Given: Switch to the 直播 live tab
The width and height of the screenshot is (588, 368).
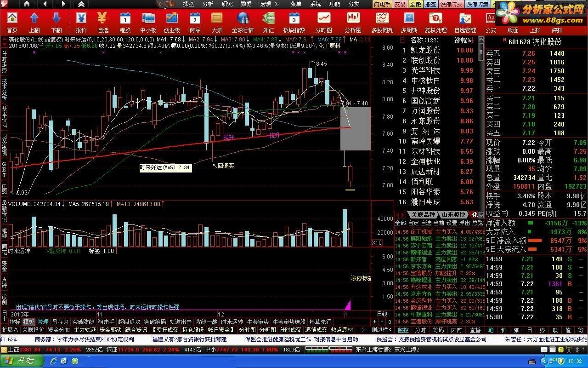Looking at the screenshot, I should (475, 330).
